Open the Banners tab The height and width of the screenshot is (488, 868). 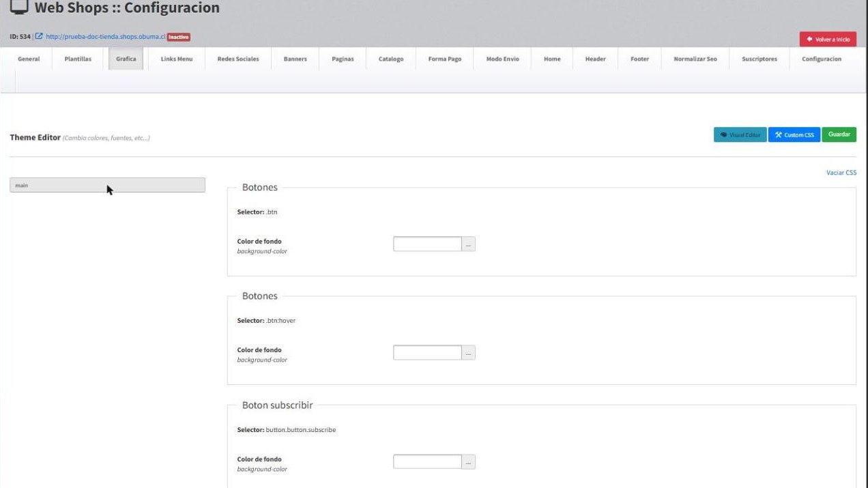(295, 59)
